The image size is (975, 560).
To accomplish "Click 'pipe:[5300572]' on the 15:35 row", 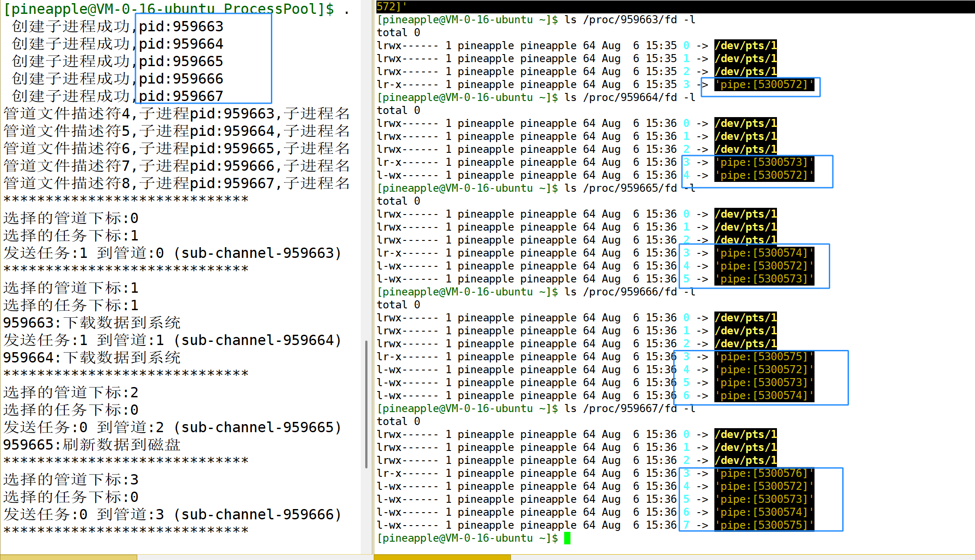I will pos(764,84).
